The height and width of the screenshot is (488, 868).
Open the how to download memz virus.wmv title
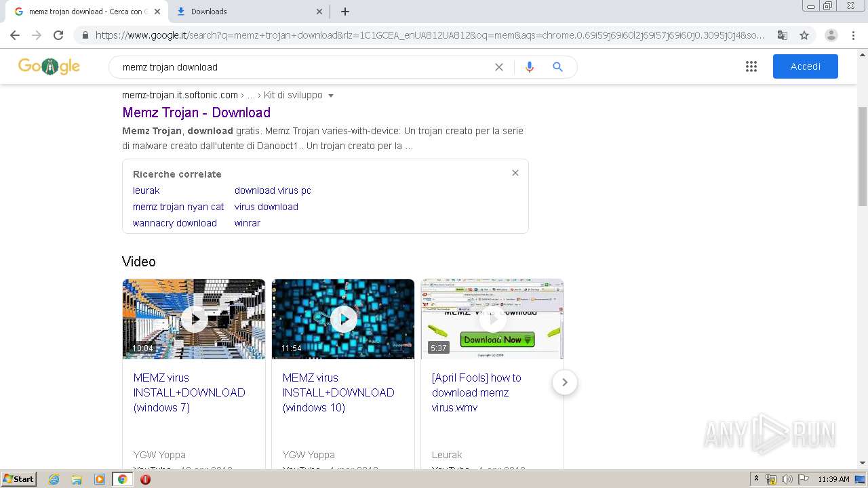pos(476,392)
